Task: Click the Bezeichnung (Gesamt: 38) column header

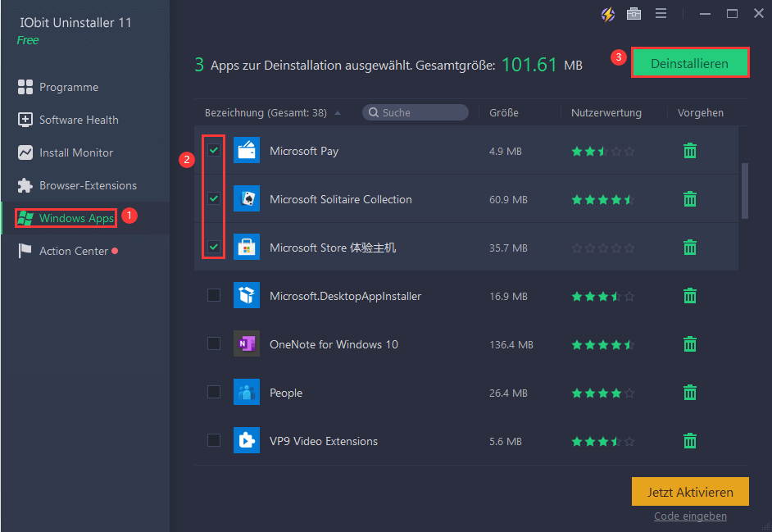Action: point(266,113)
